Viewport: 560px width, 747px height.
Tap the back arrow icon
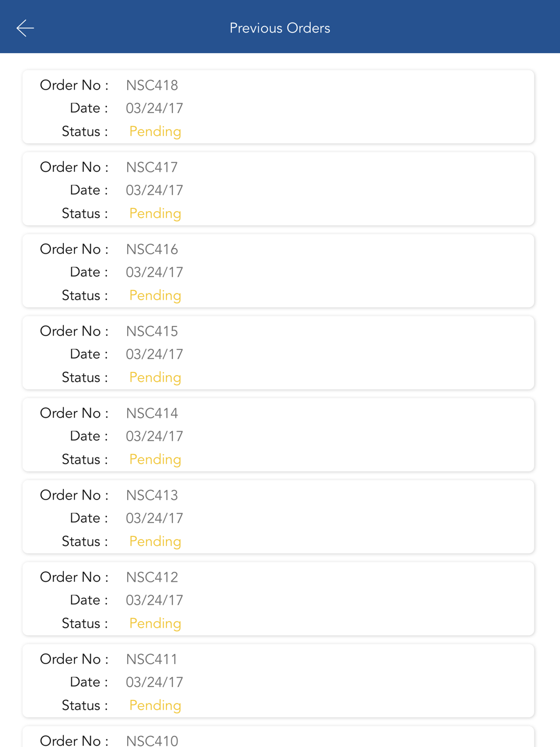tap(25, 28)
